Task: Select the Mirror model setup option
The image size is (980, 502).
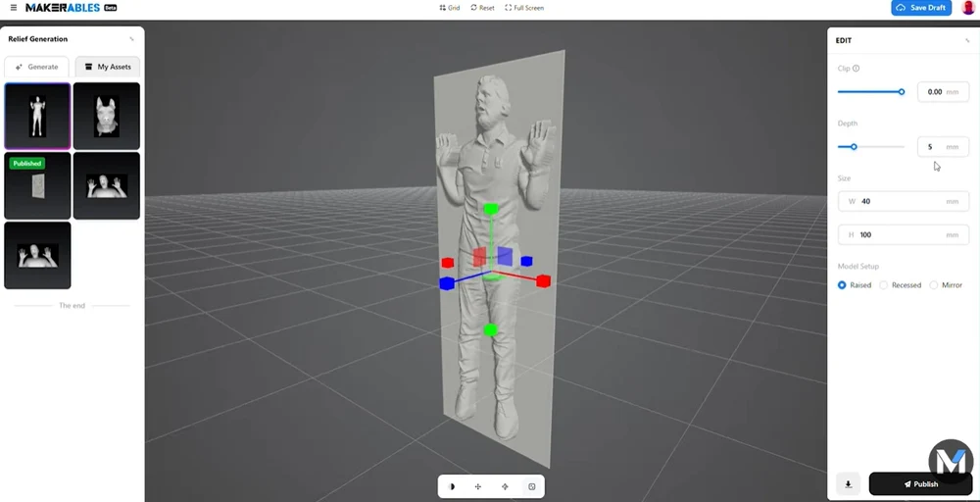Action: (x=946, y=285)
